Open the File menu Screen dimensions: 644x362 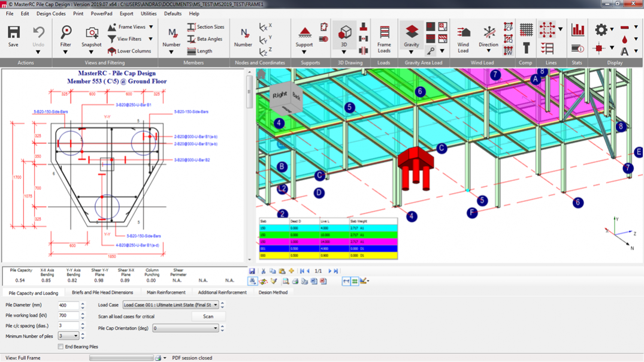pyautogui.click(x=10, y=14)
